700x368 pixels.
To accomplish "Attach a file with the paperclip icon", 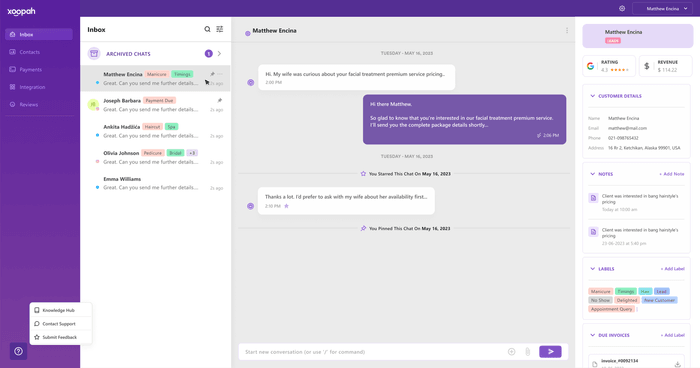I will coord(528,352).
